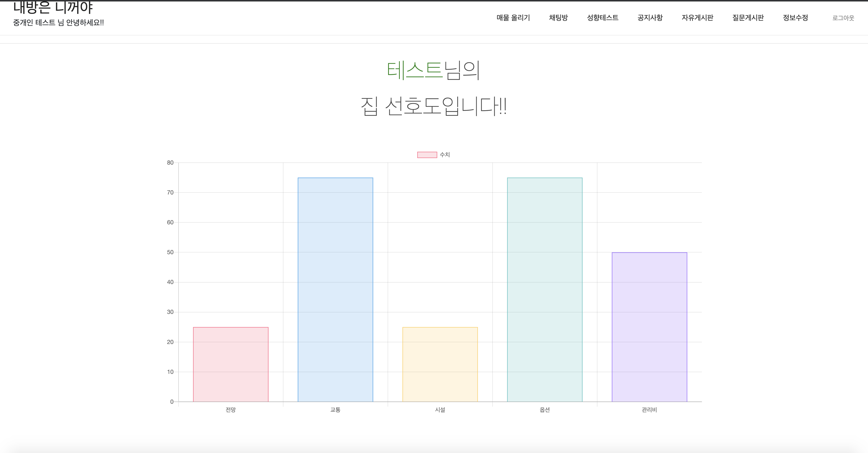Open the 매물 올리기 menu item

(x=513, y=18)
